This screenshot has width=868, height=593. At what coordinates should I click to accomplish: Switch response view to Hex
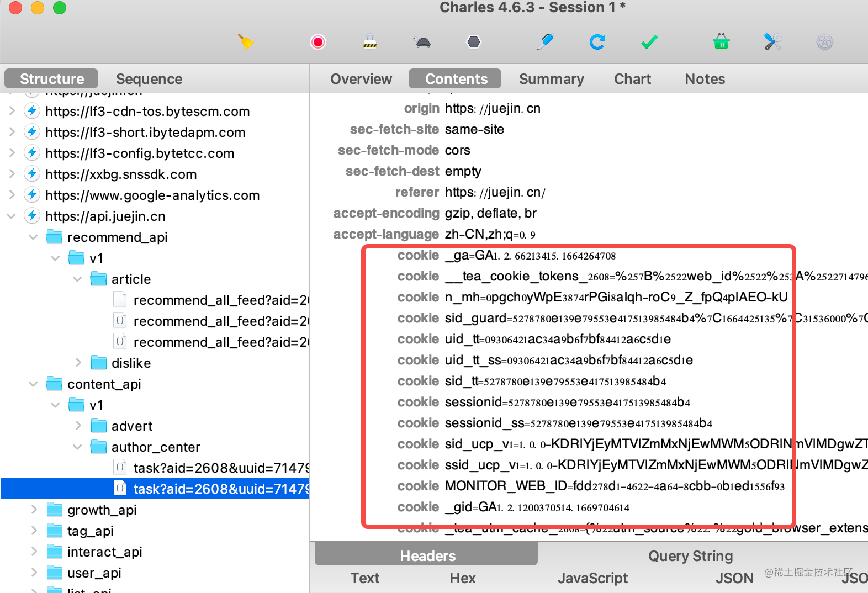pos(463,578)
